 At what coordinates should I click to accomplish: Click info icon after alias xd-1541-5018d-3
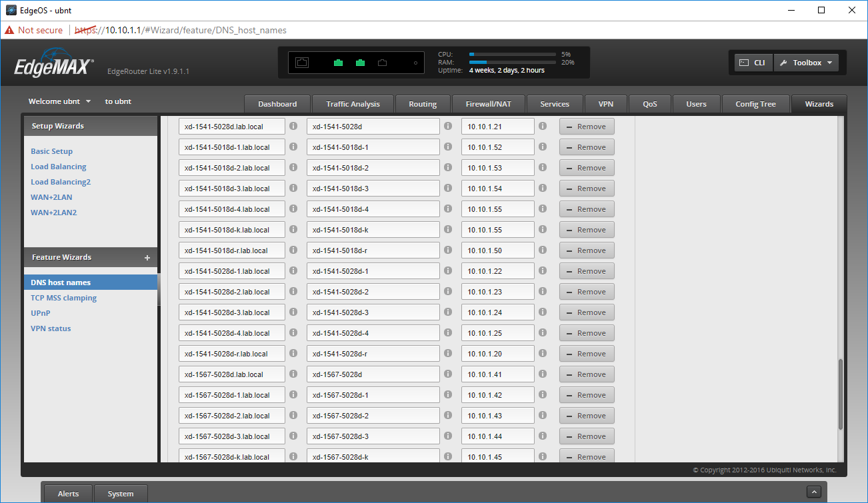click(448, 188)
